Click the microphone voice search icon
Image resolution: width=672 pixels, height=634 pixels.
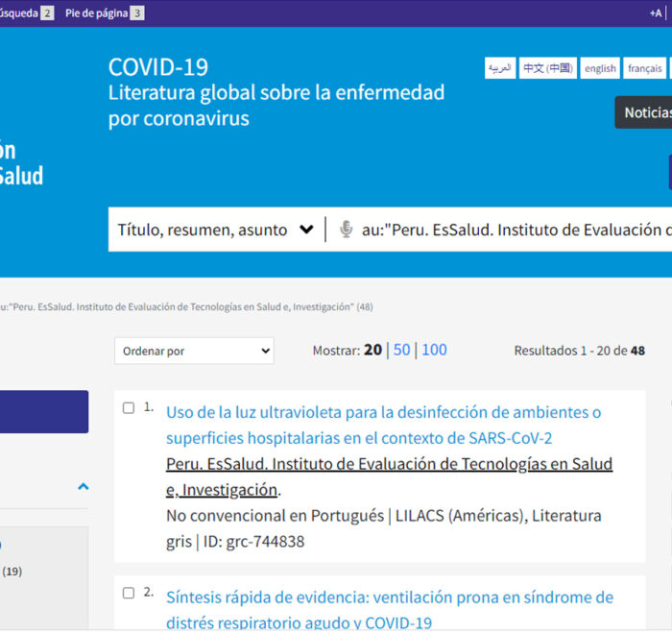click(x=347, y=230)
